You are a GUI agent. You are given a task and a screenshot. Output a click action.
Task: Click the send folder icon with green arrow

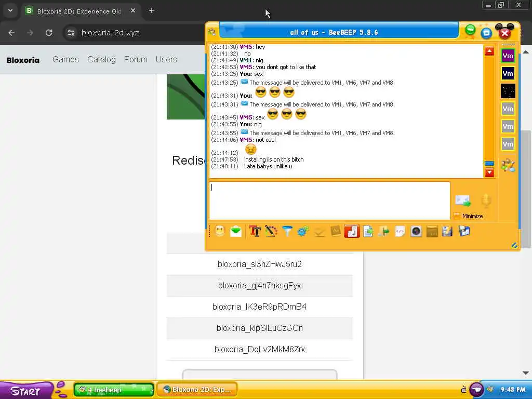coord(384,231)
